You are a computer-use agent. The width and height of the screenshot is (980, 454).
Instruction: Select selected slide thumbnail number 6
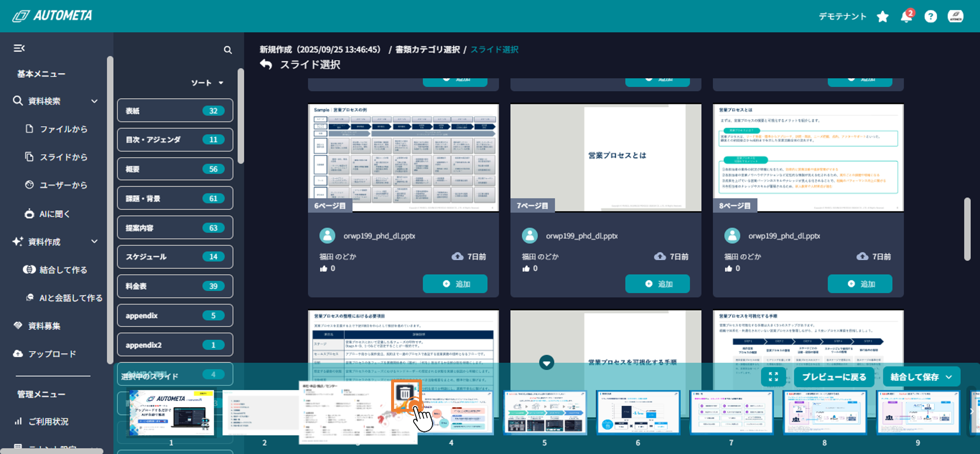(x=638, y=412)
